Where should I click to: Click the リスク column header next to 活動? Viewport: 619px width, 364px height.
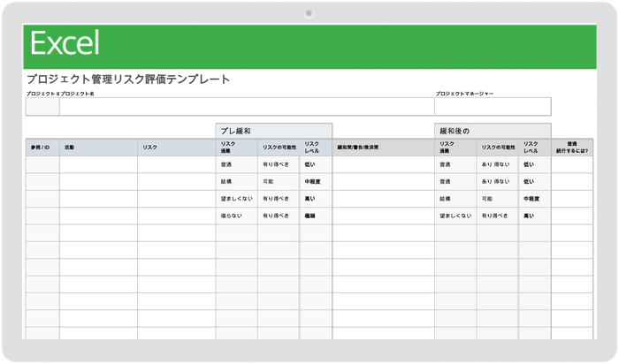[x=177, y=148]
